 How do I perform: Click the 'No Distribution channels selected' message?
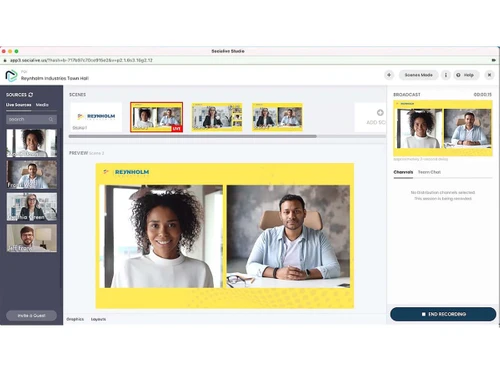[443, 193]
